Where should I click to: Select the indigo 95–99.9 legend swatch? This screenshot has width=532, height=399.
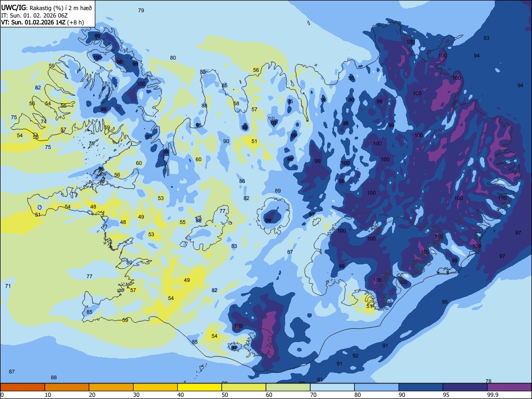(465, 387)
